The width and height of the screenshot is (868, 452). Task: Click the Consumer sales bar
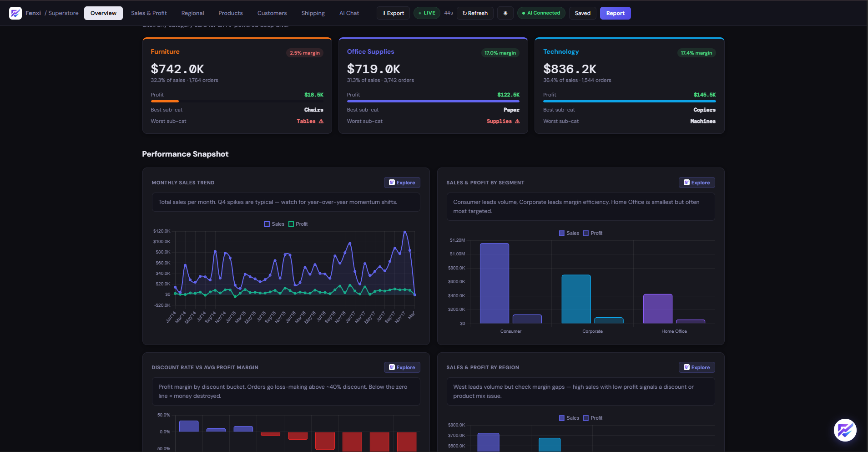pos(495,283)
